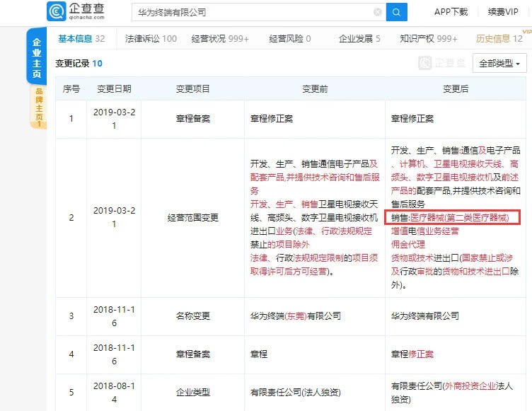532x411 pixels.
Task: Switch to the 经营状况 999+ tab
Action: tap(220, 39)
